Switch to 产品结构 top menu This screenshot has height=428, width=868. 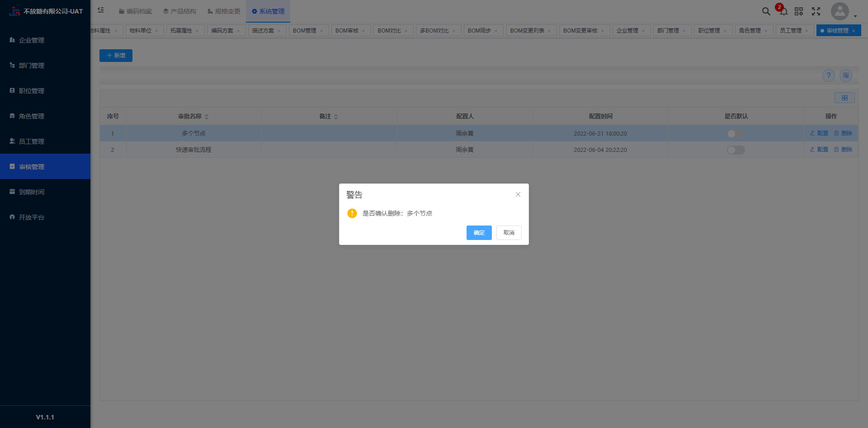click(179, 11)
